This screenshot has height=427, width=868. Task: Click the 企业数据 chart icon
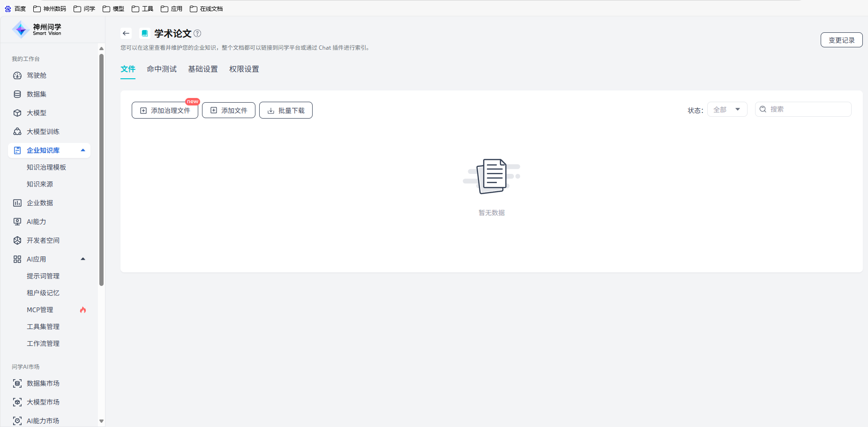17,203
